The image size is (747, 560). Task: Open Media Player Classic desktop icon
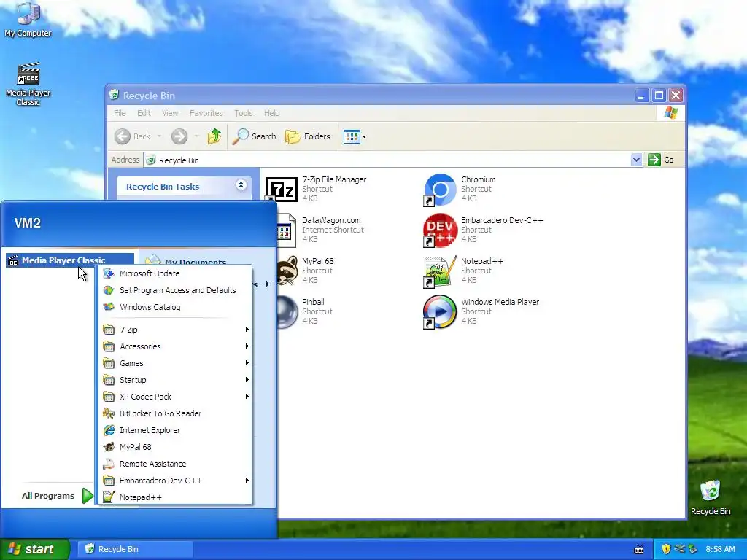coord(28,84)
